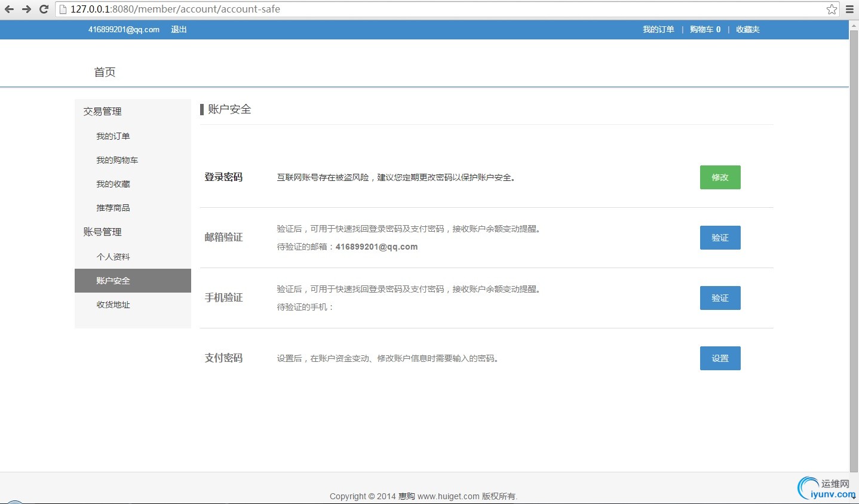Select 账户安全 in the sidebar
The height and width of the screenshot is (504, 859).
[133, 281]
